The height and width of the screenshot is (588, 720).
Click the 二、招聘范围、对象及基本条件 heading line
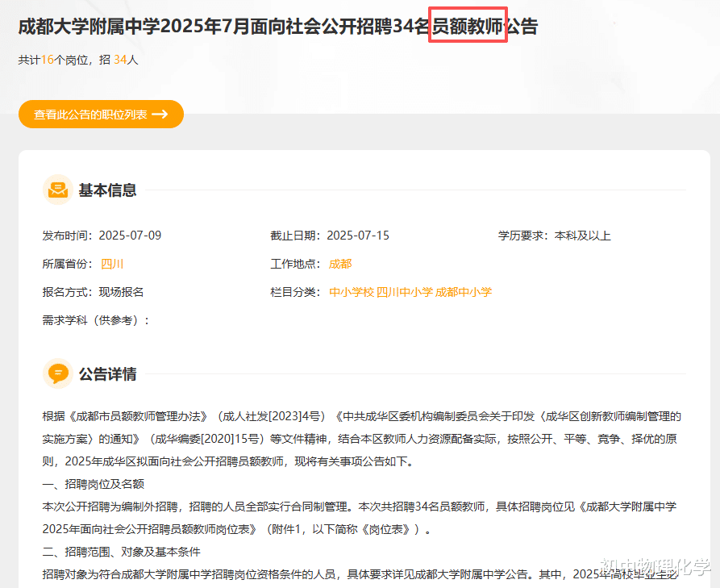(121, 552)
